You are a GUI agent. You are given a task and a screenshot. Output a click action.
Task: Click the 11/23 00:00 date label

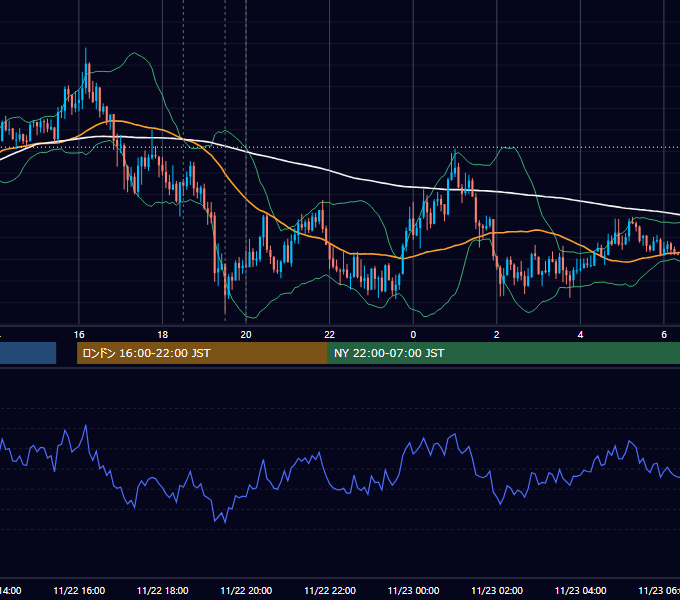tap(413, 590)
